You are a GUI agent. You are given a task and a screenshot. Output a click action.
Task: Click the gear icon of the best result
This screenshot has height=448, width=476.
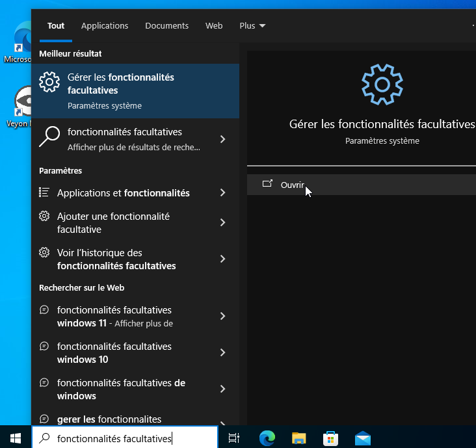point(49,82)
